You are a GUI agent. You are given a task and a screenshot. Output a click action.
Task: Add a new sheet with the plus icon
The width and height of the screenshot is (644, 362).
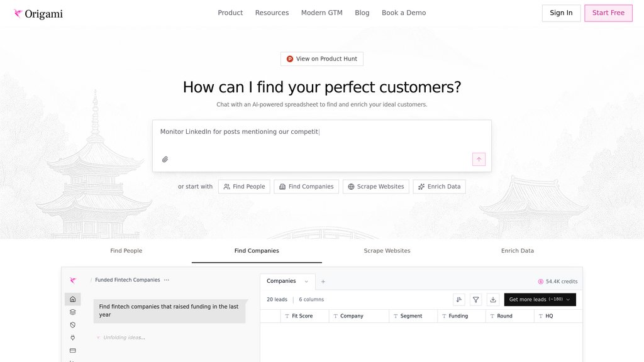[323, 282]
